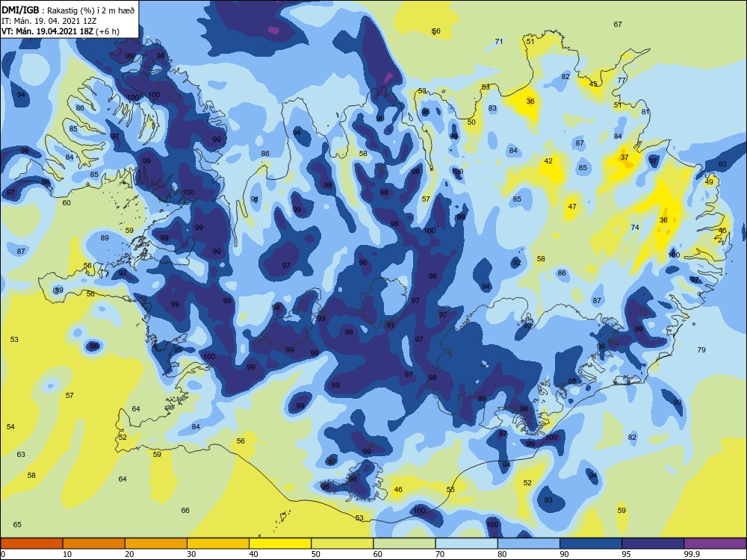The width and height of the screenshot is (747, 560).
Task: Select the dark blue 90–95 legend color
Action: coord(591,544)
